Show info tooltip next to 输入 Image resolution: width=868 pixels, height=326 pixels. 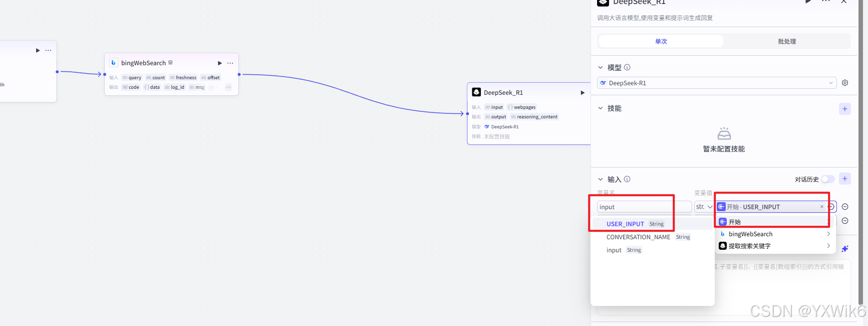tap(627, 179)
